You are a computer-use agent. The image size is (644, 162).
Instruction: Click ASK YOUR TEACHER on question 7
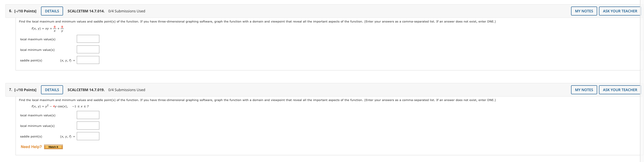point(620,90)
